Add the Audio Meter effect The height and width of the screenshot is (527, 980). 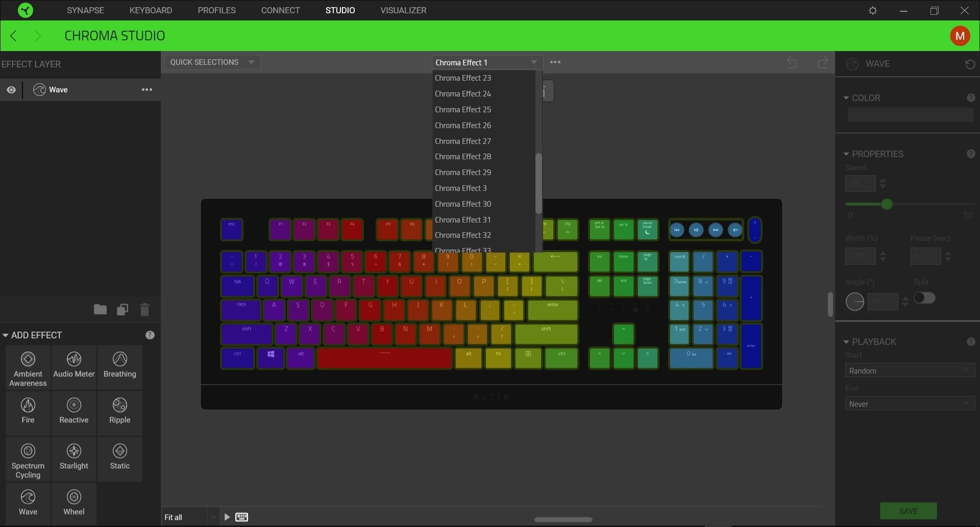click(74, 368)
